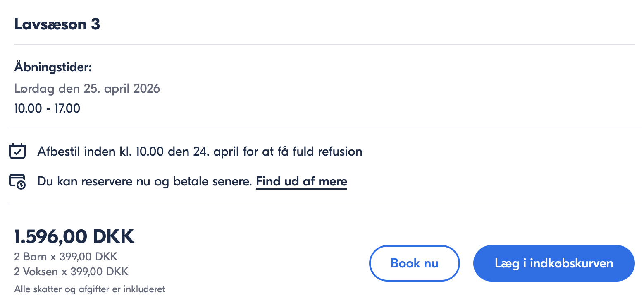Image resolution: width=644 pixels, height=308 pixels.
Task: Add tickets with 'Læg i indkøbskurven' button
Action: (x=553, y=263)
